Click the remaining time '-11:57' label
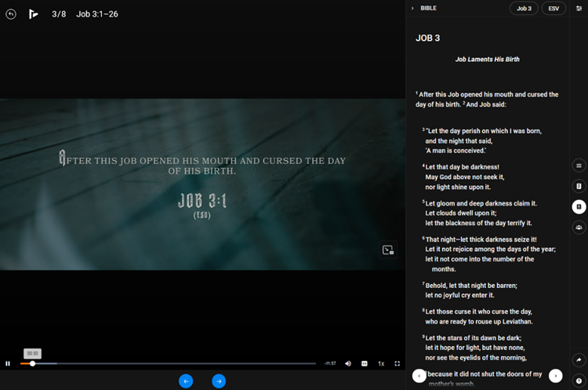588x390 pixels. (330, 363)
